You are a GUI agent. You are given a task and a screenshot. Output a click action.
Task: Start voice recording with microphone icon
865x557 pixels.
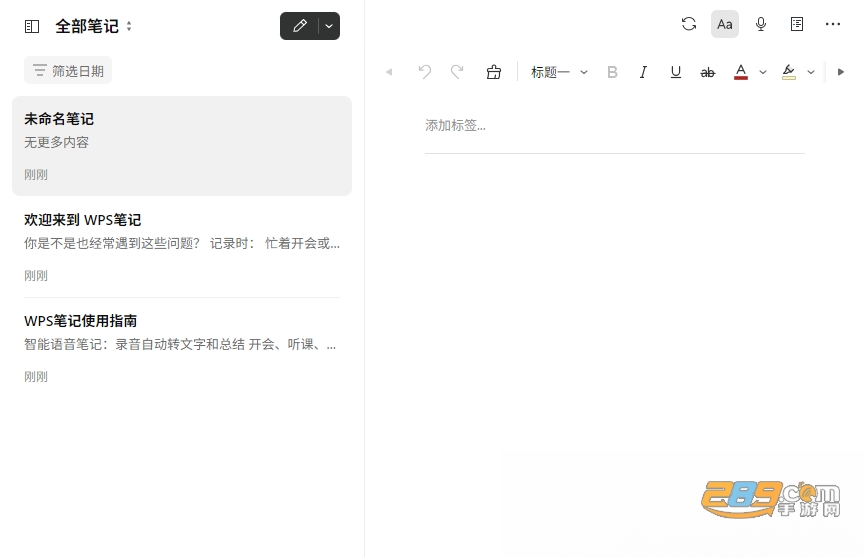[x=761, y=24]
